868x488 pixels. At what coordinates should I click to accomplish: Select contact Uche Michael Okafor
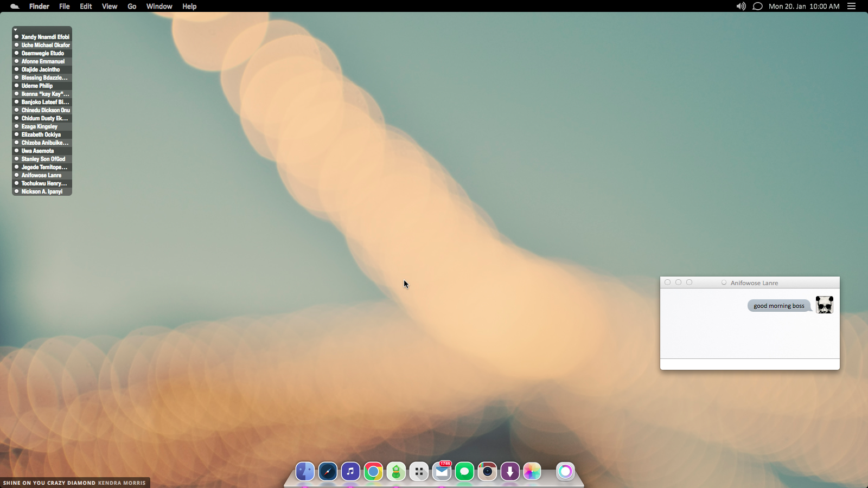[42, 45]
